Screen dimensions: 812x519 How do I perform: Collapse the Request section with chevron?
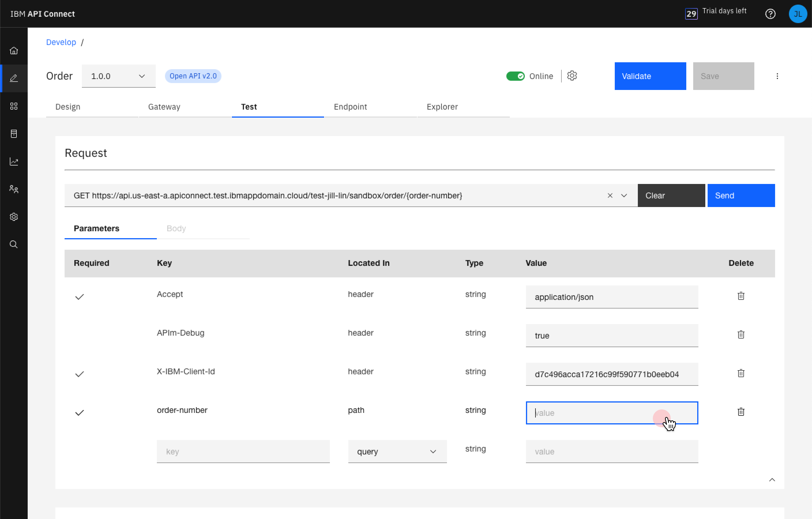[772, 480]
